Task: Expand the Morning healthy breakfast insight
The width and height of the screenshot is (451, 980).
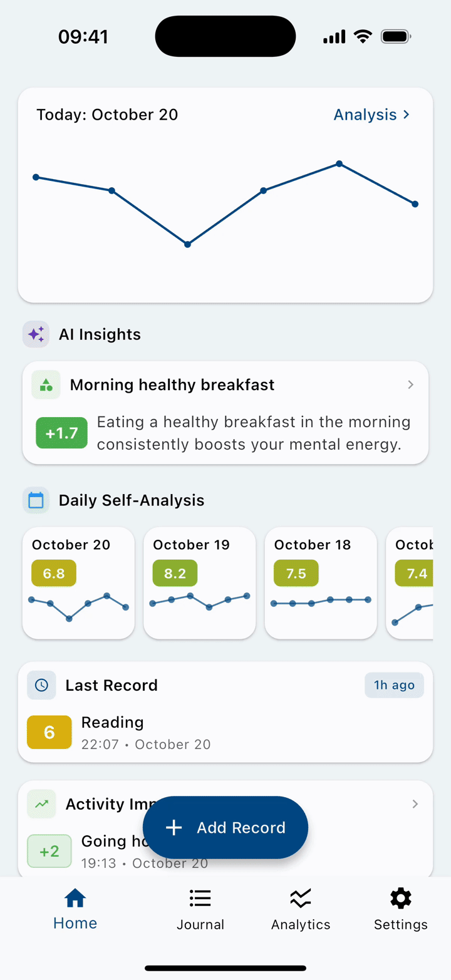Action: click(412, 384)
